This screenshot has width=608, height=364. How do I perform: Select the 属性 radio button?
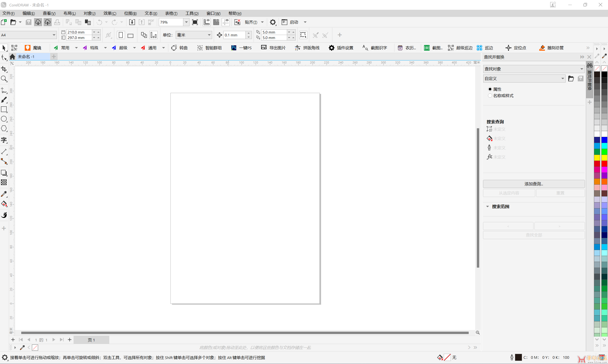pos(490,89)
